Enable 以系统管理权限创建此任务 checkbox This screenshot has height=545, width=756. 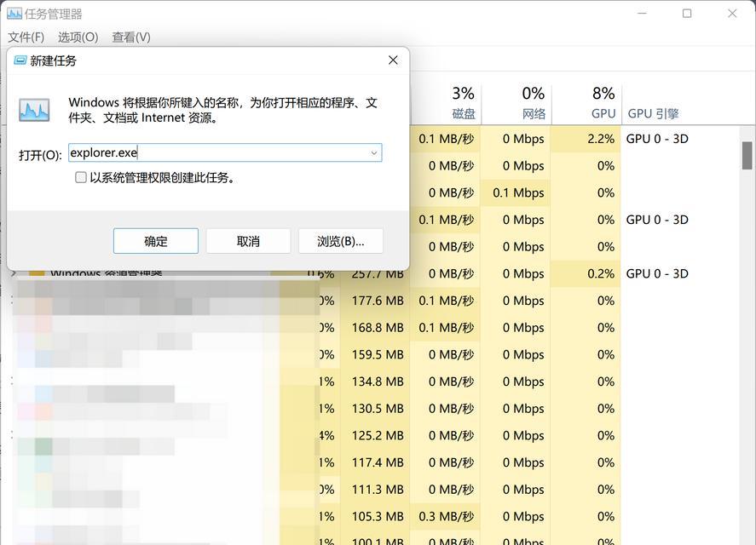80,177
